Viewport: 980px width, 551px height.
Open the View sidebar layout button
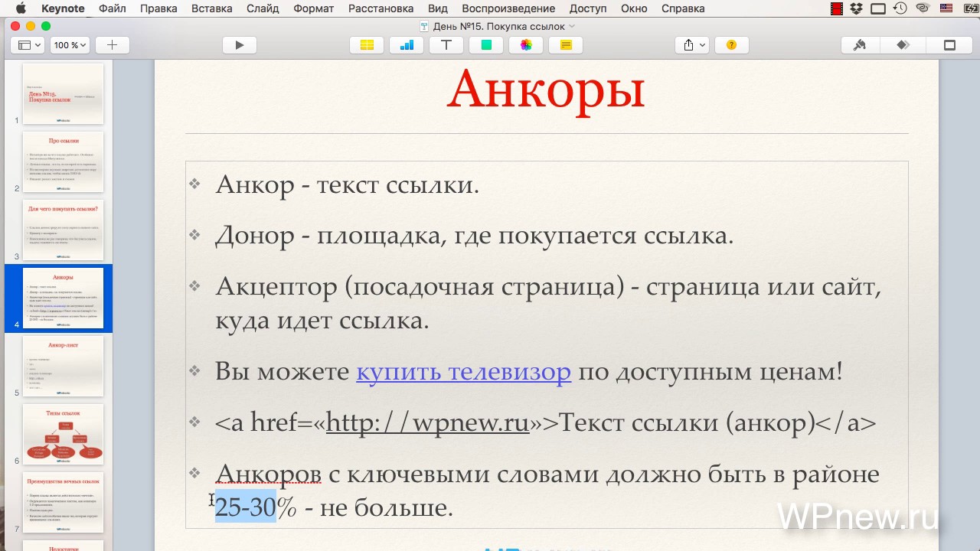(x=29, y=45)
